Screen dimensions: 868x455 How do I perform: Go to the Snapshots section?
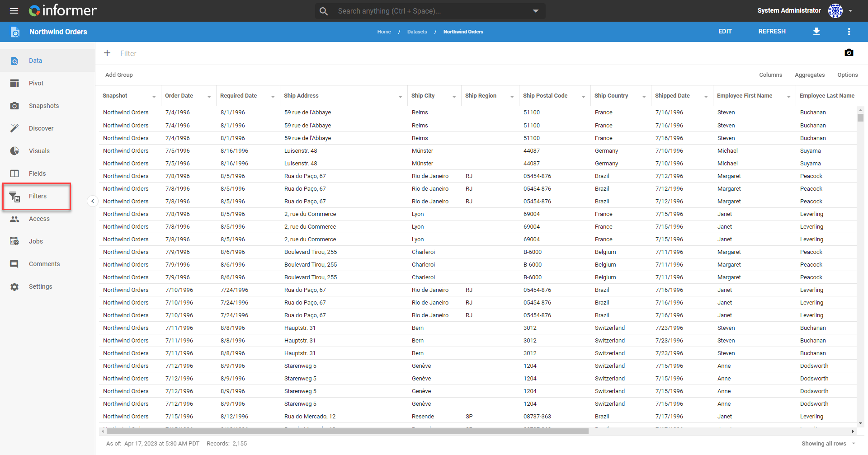tap(44, 106)
